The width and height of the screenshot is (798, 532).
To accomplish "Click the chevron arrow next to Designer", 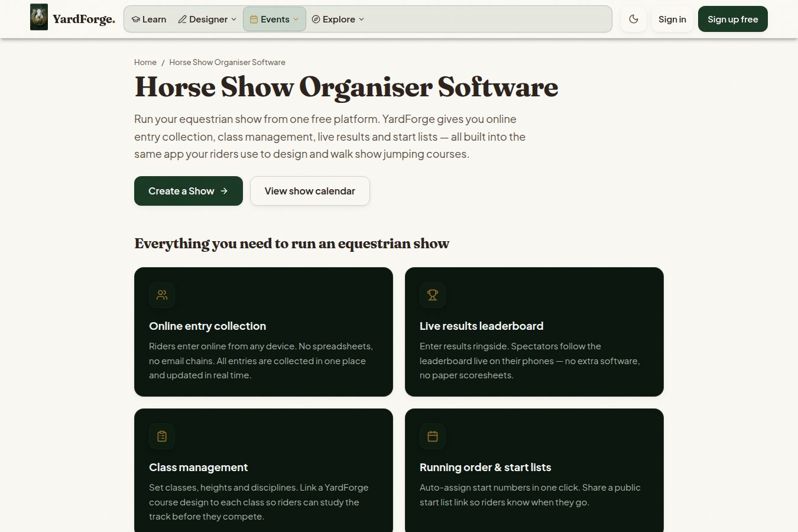I will 233,20.
